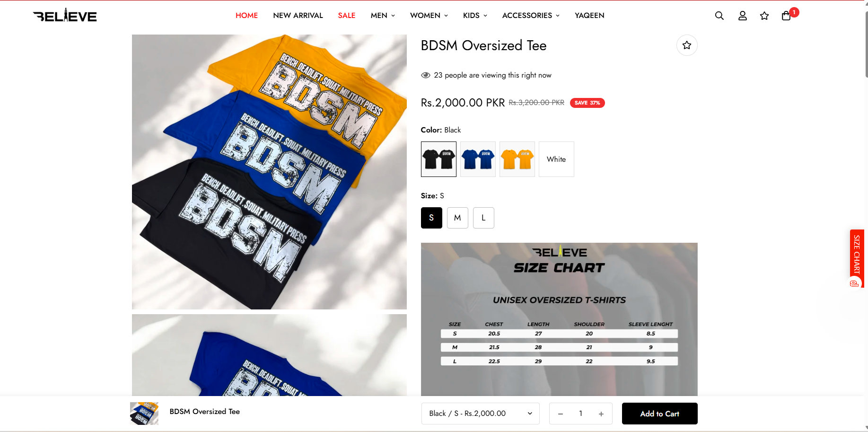Open the Black / S variant dropdown

click(x=481, y=414)
